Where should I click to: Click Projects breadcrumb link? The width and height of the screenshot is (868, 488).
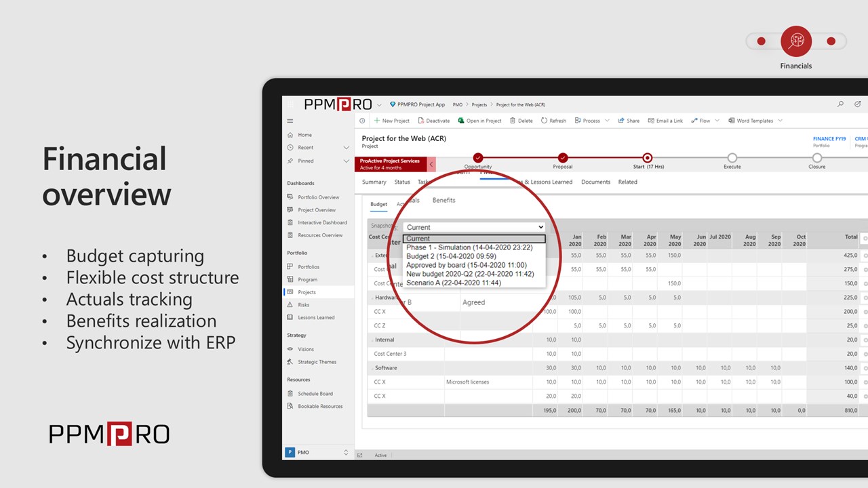click(479, 105)
